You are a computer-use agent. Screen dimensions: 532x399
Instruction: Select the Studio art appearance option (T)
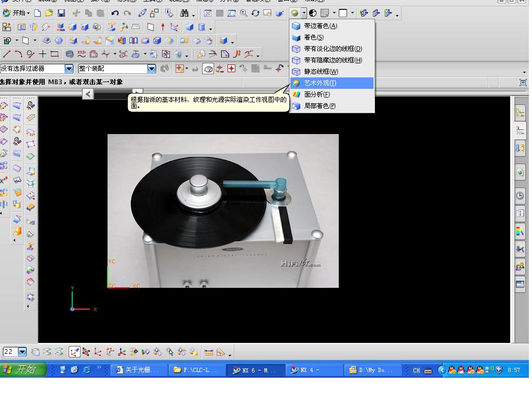tap(332, 83)
